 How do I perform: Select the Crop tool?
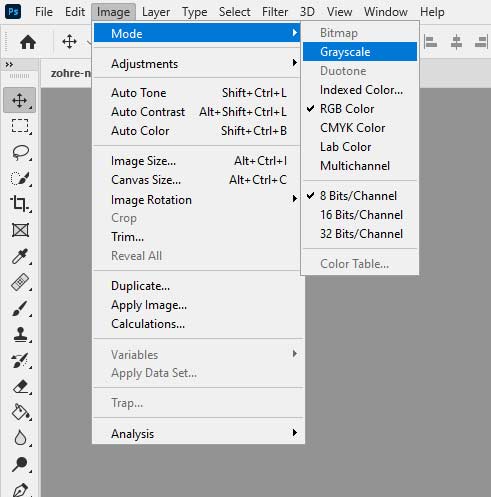point(20,204)
